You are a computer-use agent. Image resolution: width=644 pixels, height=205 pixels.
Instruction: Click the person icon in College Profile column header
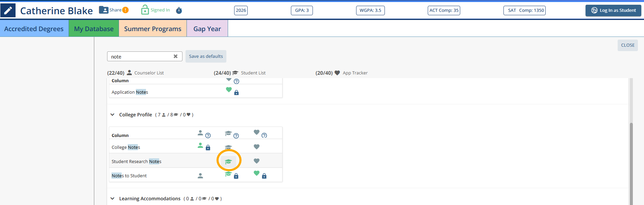[200, 133]
